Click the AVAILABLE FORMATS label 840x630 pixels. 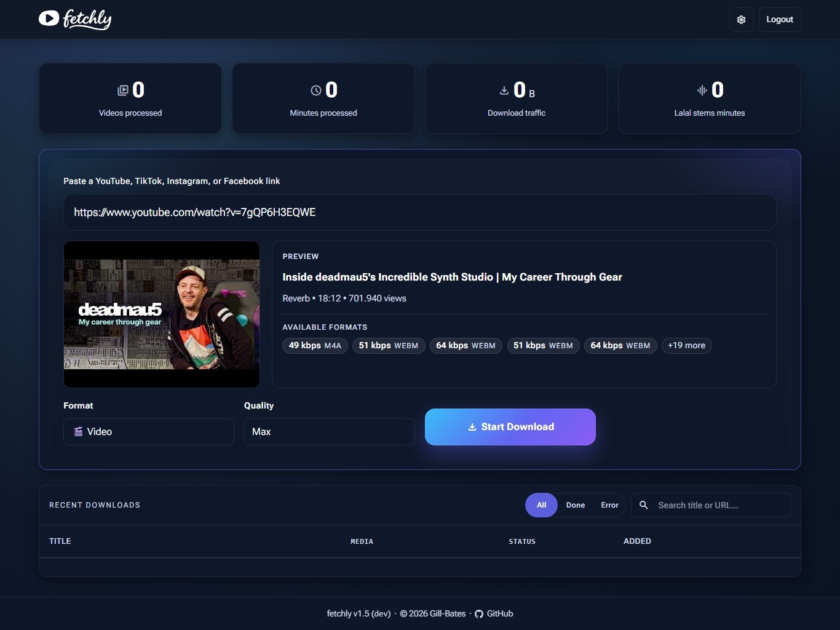(325, 327)
